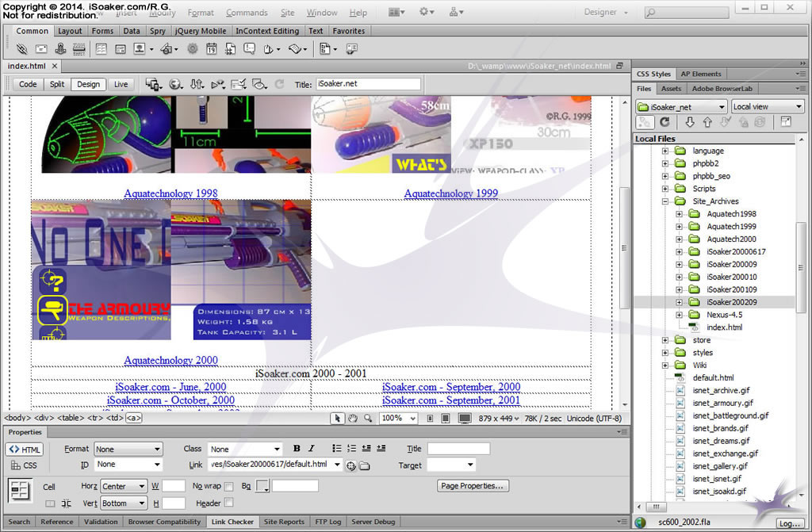
Task: Open the Horz alignment dropdown
Action: [123, 487]
